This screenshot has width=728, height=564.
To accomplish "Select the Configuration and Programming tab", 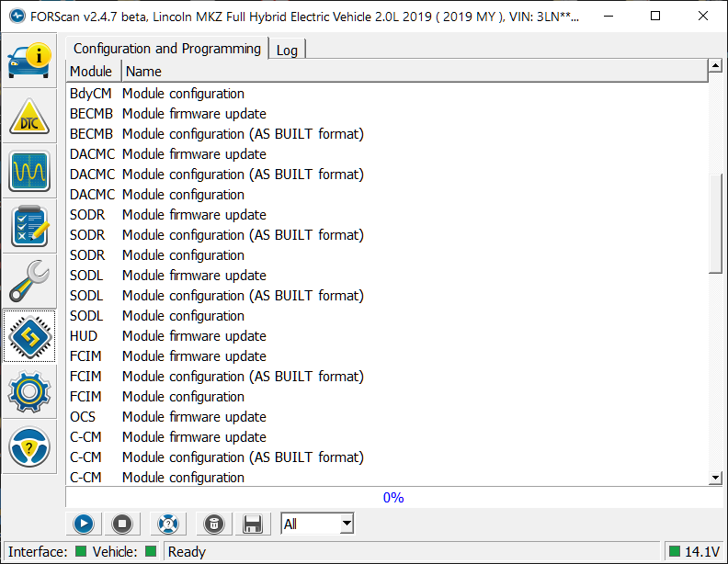I will tap(167, 49).
